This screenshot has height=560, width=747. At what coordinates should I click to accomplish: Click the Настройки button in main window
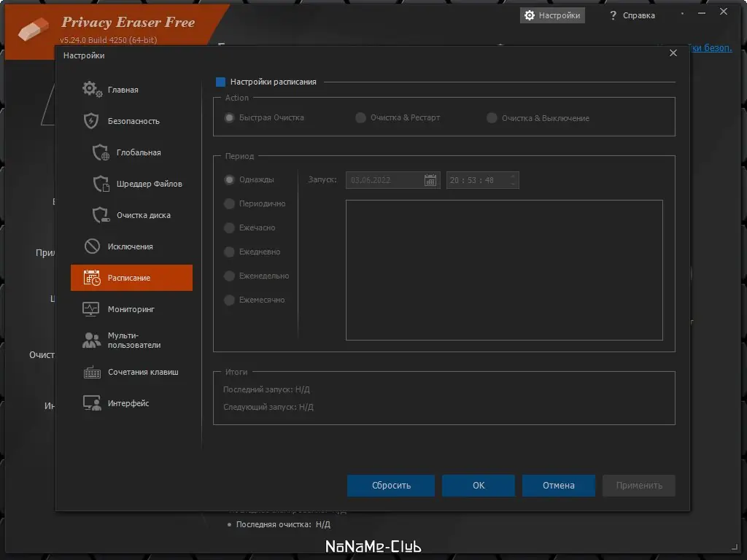[552, 15]
